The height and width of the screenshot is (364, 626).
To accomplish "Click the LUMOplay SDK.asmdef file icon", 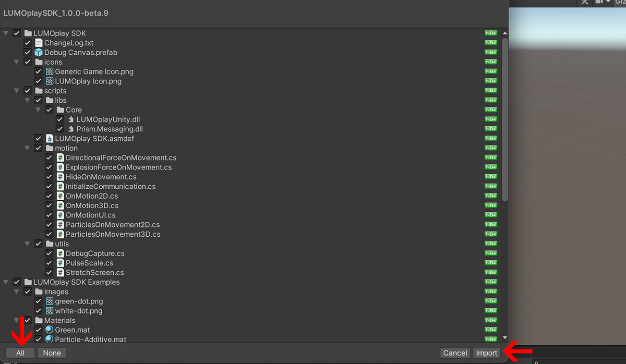I will point(50,139).
